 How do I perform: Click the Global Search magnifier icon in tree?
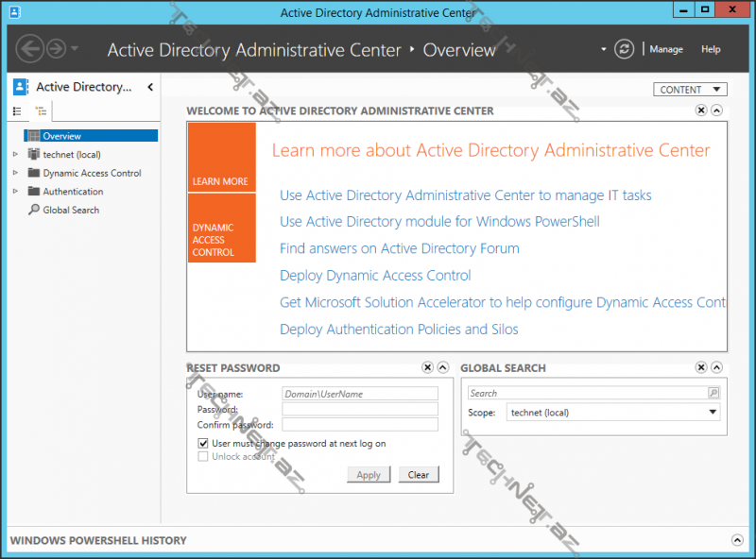pyautogui.click(x=34, y=210)
